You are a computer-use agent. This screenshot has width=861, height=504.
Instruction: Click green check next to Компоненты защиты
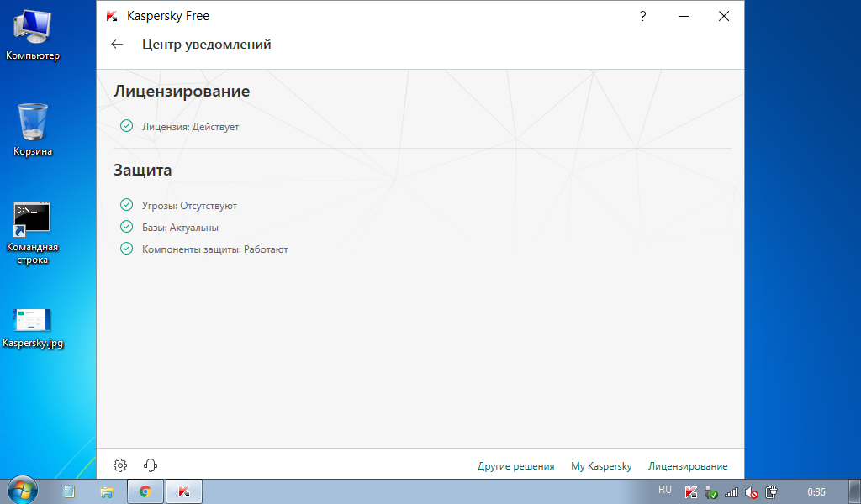tap(126, 249)
